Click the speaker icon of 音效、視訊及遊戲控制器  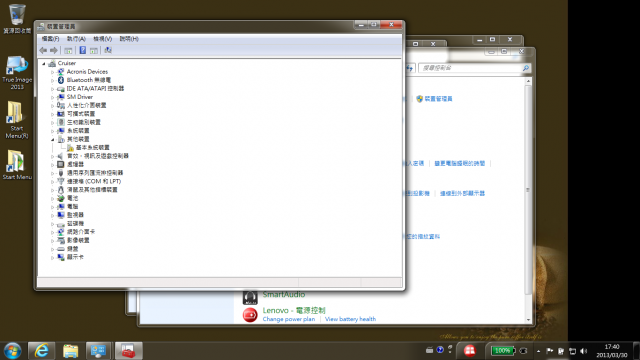point(61,156)
